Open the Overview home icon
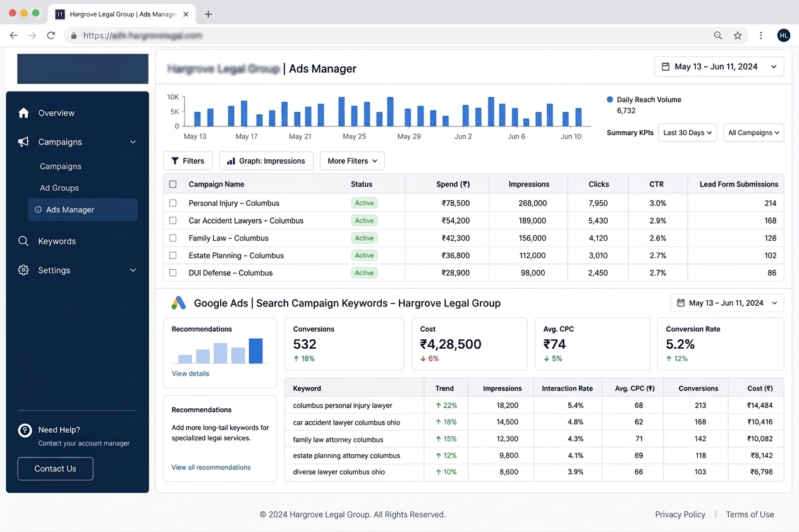The width and height of the screenshot is (799, 532). point(23,113)
